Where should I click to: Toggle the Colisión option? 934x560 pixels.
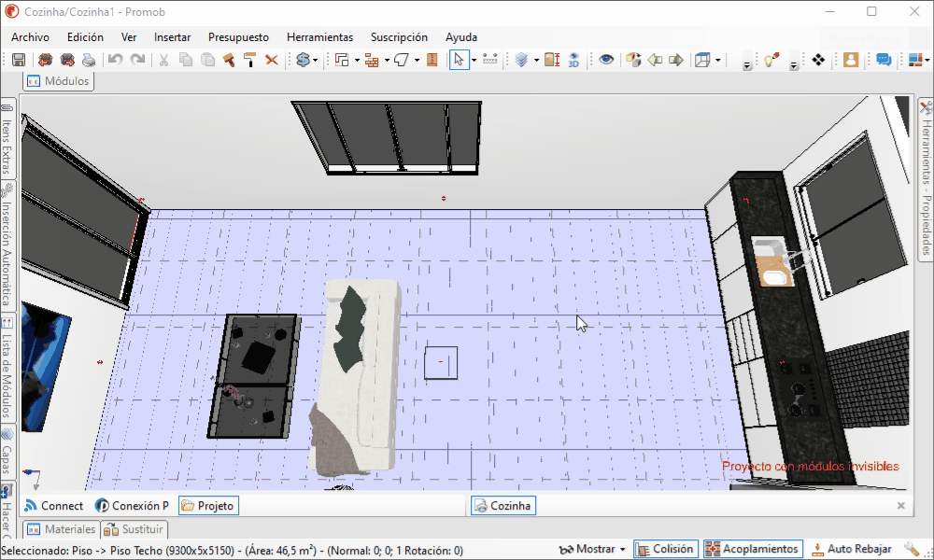pyautogui.click(x=664, y=550)
